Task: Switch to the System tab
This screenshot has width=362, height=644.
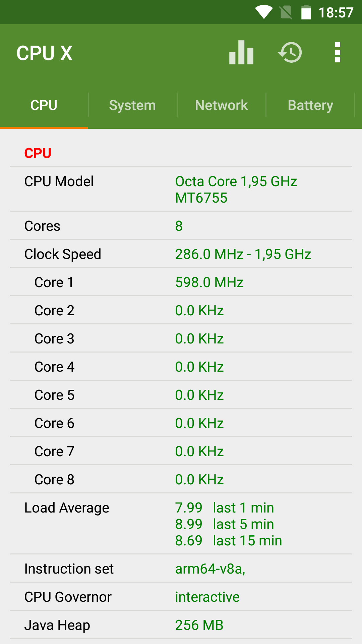Action: pos(132,105)
